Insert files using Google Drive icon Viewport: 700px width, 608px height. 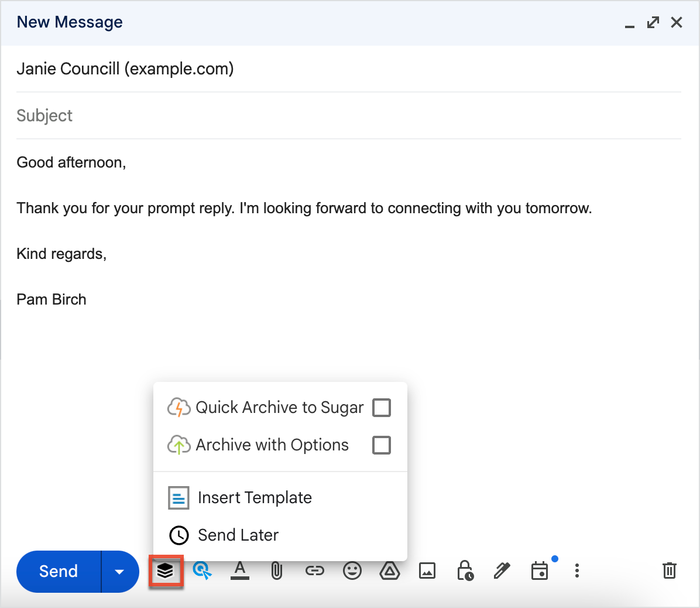click(x=389, y=571)
